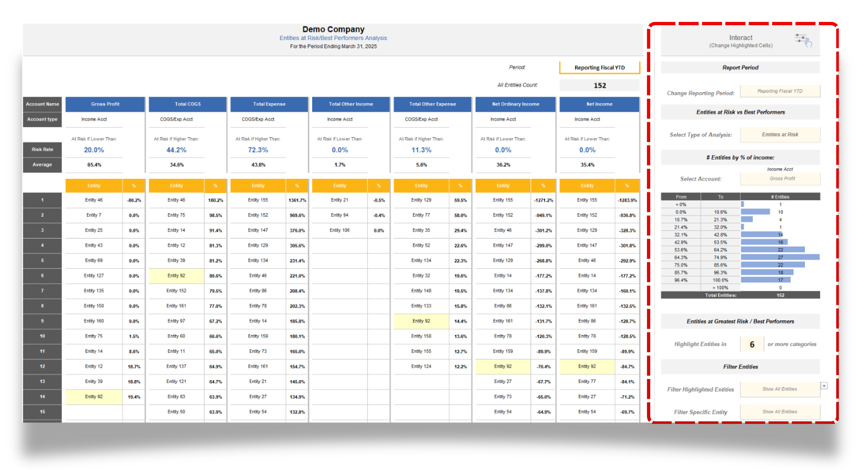Screen dimensions: 868x470
Task: Click the Net Income column header
Action: point(599,104)
